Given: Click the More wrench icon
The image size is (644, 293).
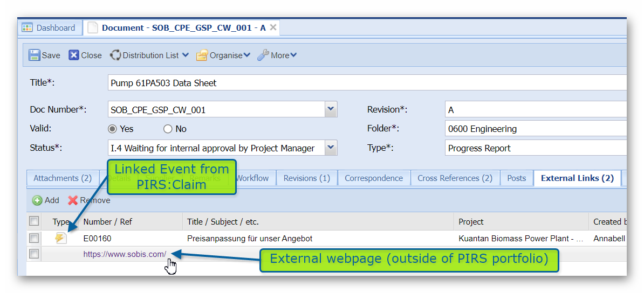Looking at the screenshot, I should [x=263, y=55].
